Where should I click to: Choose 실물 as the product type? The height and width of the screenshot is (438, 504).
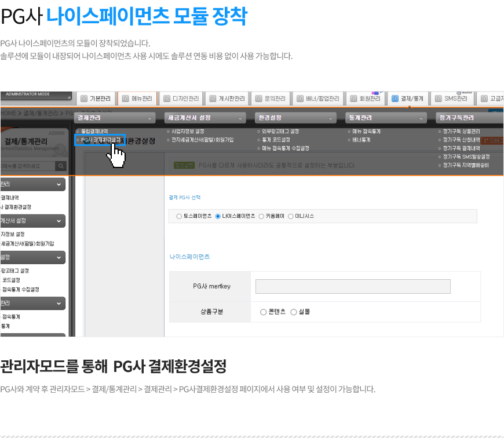(294, 312)
